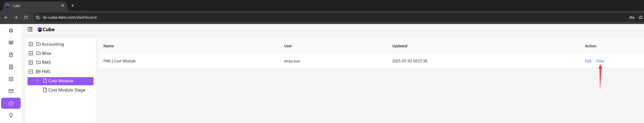644x123 pixels.
Task: Open the SQL monitor sidebar icon
Action: pos(11,43)
